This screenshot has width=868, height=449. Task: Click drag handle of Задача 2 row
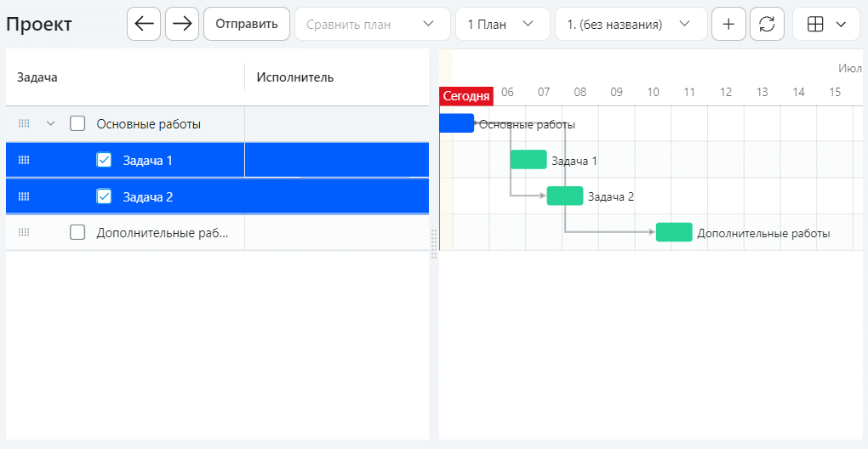24,196
